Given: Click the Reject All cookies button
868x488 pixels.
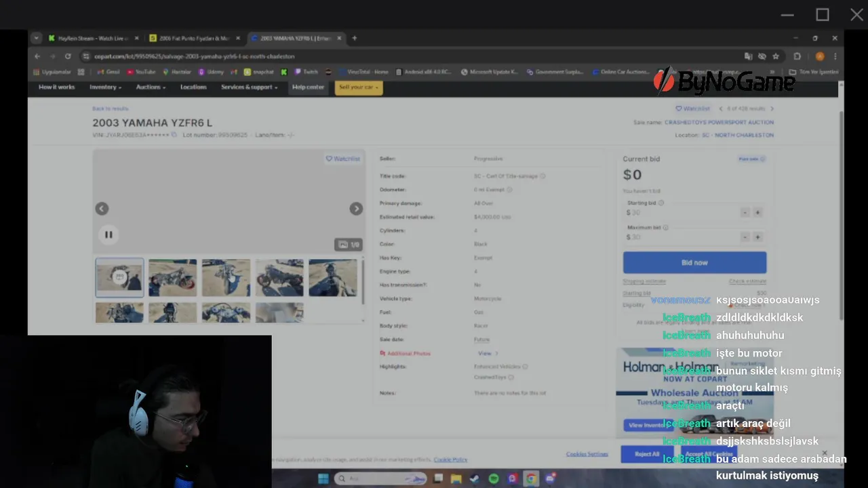Looking at the screenshot, I should tap(647, 454).
